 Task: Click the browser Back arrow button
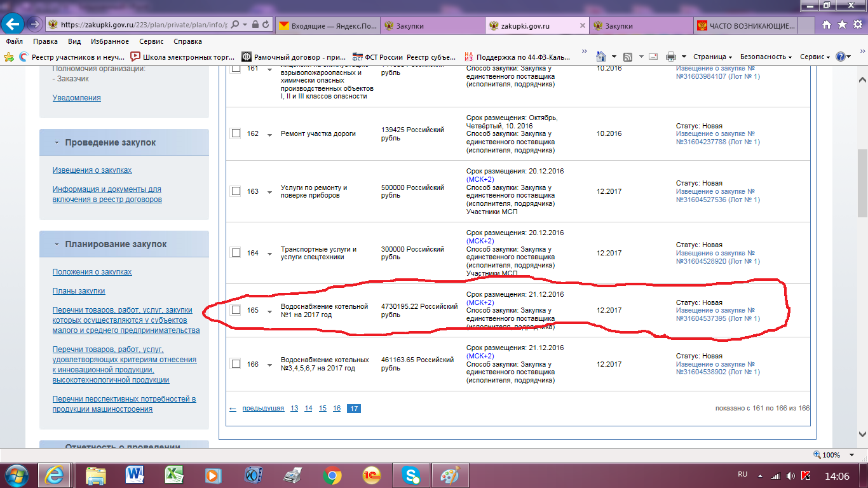(x=13, y=25)
